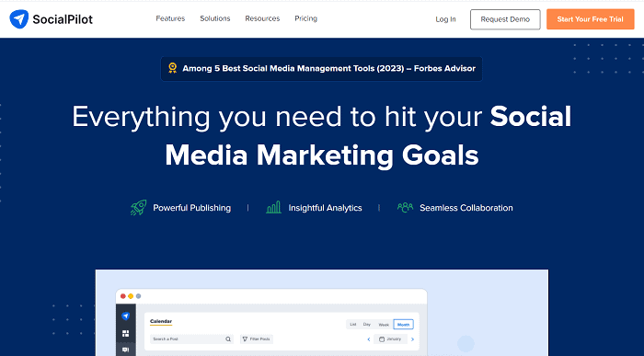Switch to Week view in calendar preview
This screenshot has height=356, width=644.
tap(384, 325)
